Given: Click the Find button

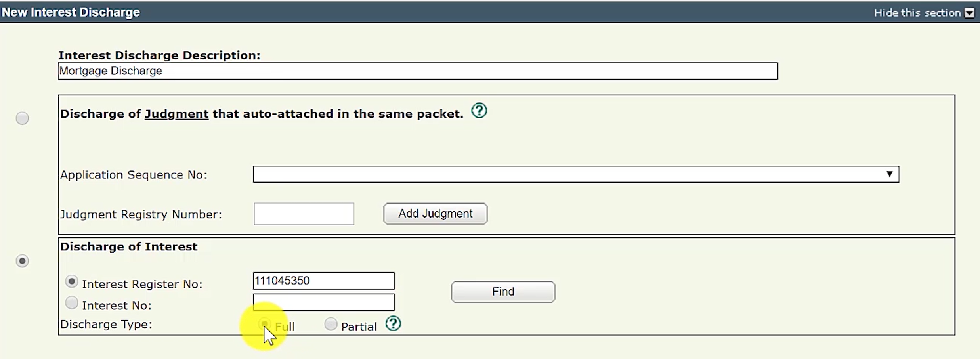Looking at the screenshot, I should pos(503,292).
